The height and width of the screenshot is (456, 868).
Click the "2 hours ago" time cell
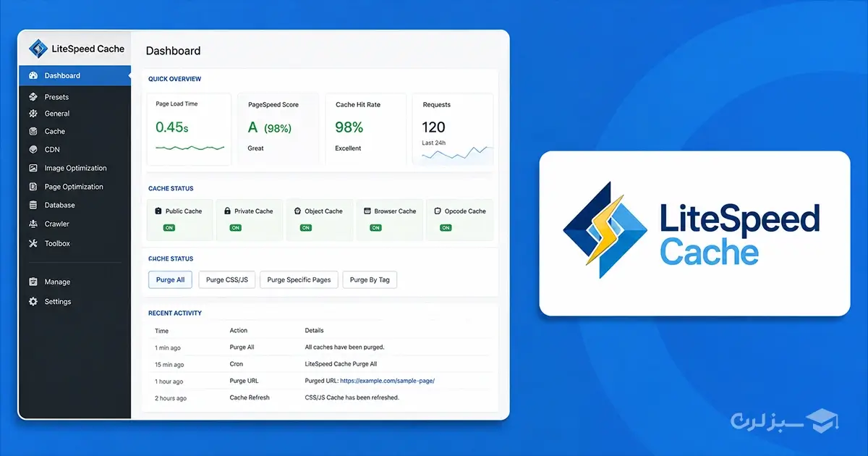pos(171,398)
